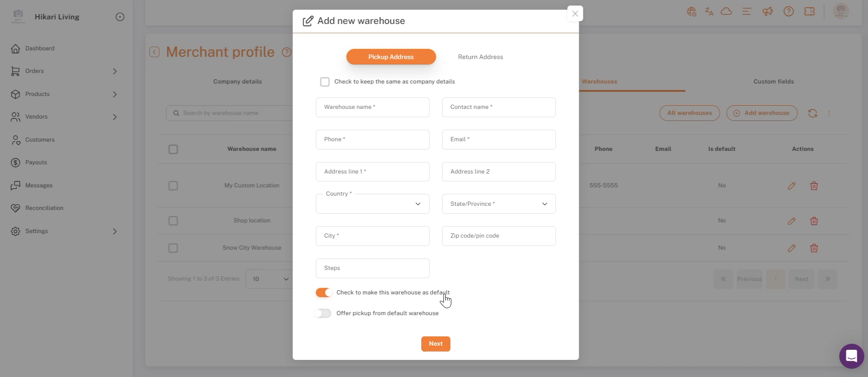Click the All warehouses button
The width and height of the screenshot is (868, 377).
click(689, 113)
